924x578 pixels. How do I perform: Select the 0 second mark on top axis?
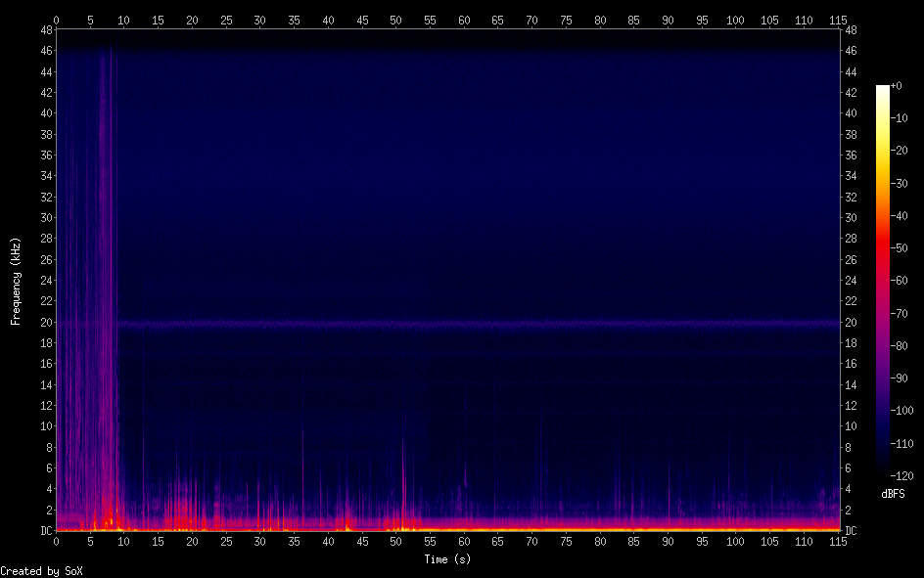tap(56, 20)
